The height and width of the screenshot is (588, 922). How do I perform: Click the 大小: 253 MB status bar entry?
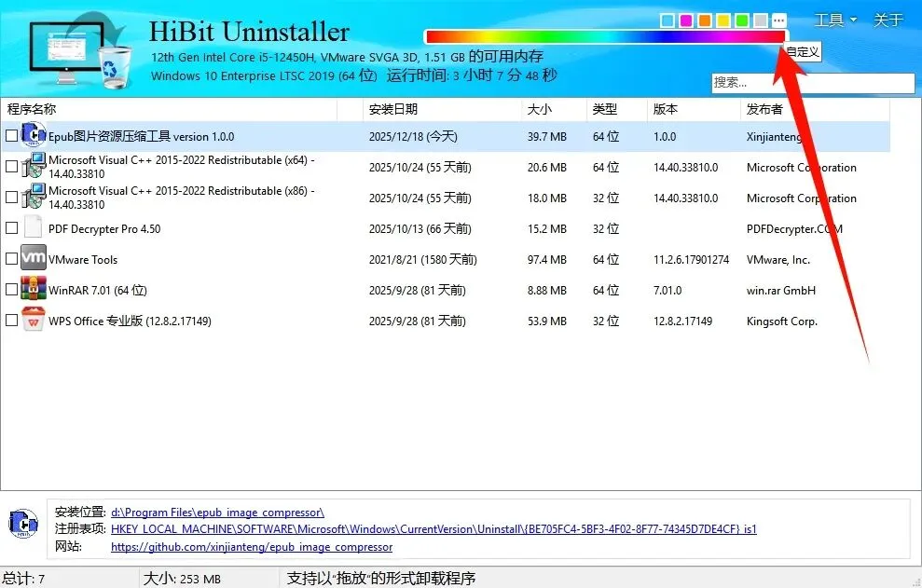click(182, 579)
